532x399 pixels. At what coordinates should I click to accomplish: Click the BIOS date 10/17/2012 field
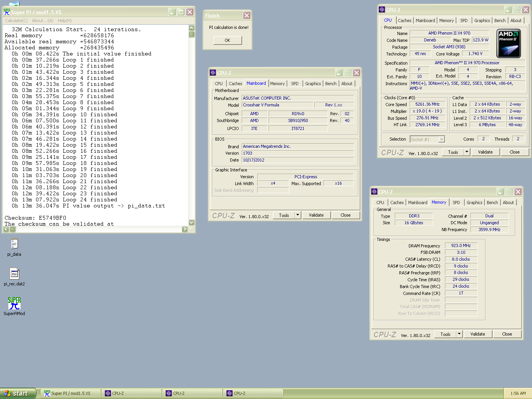(298, 160)
